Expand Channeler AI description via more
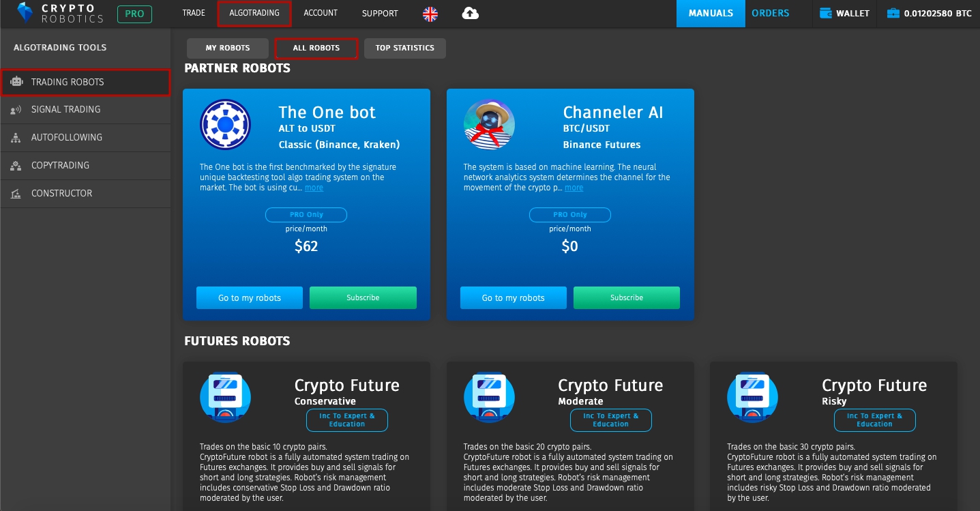Image resolution: width=980 pixels, height=511 pixels. (x=574, y=188)
